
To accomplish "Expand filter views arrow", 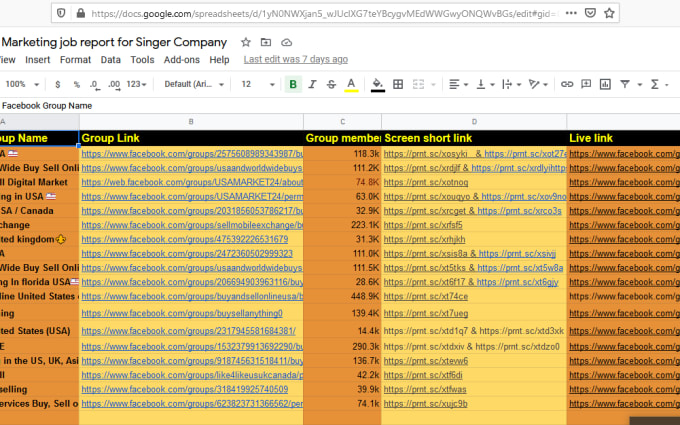I will tap(639, 85).
